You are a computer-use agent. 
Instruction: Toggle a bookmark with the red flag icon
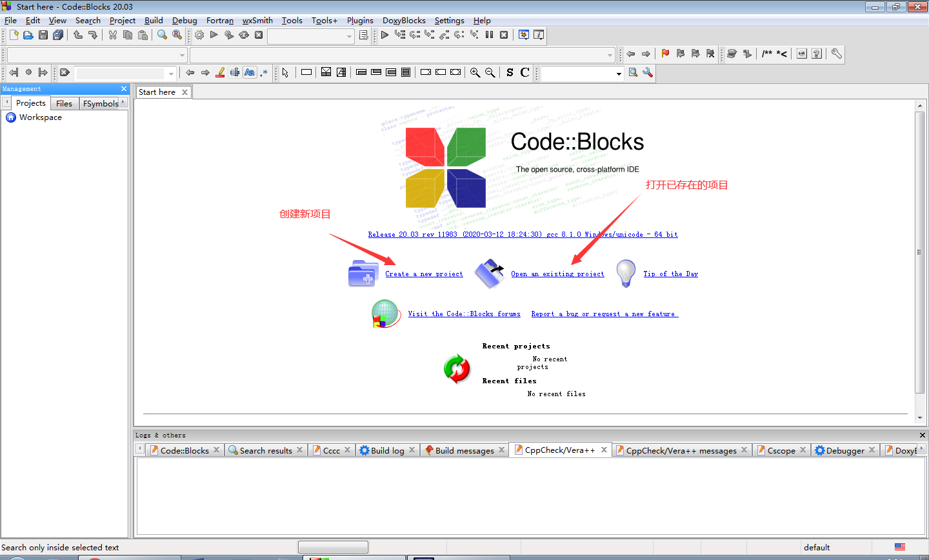tap(665, 54)
